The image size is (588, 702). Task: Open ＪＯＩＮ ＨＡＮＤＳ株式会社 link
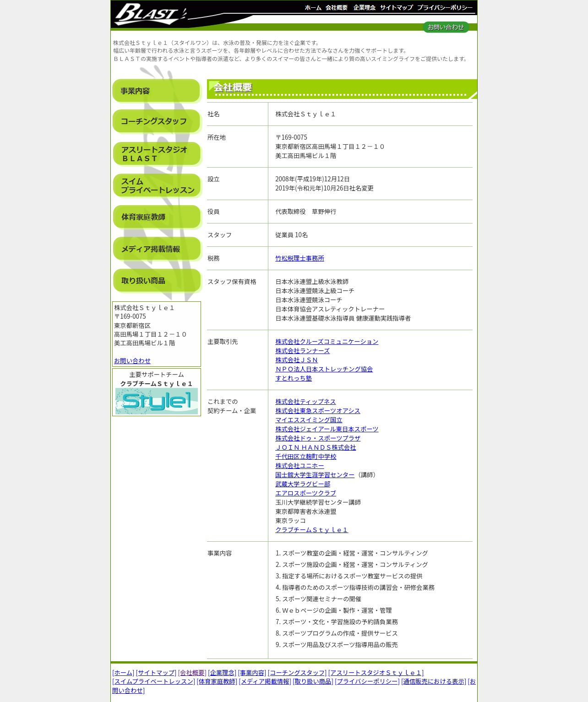click(316, 447)
